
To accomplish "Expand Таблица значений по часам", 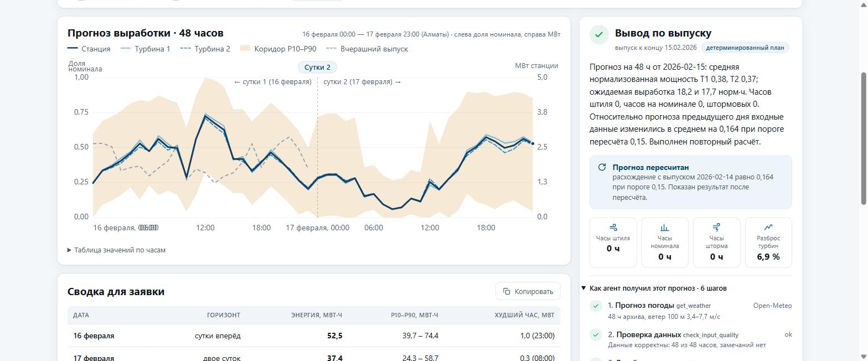I will (116, 250).
